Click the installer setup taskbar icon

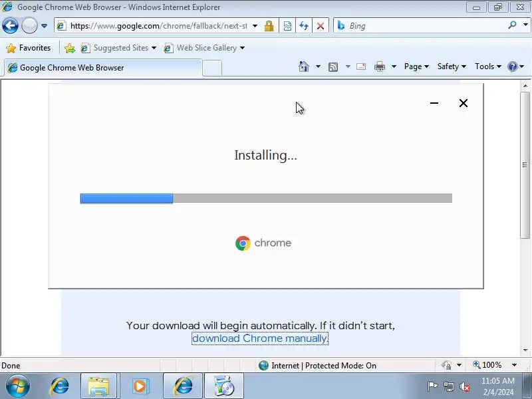[223, 386]
